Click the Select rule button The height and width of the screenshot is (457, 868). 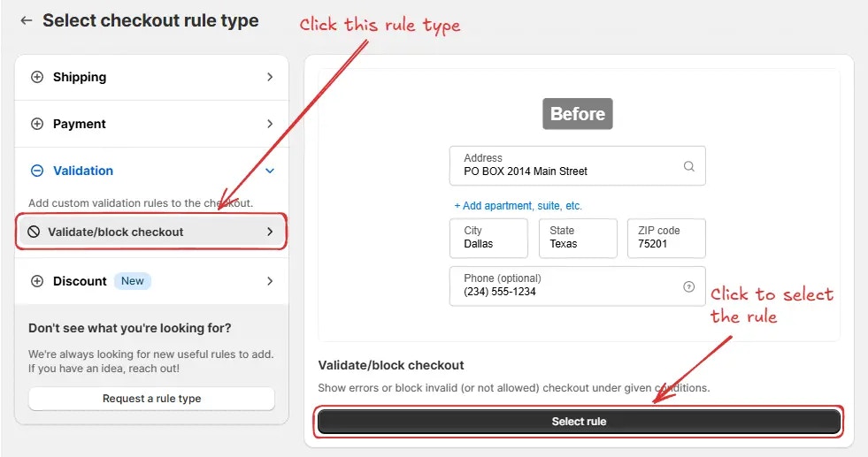click(x=579, y=422)
